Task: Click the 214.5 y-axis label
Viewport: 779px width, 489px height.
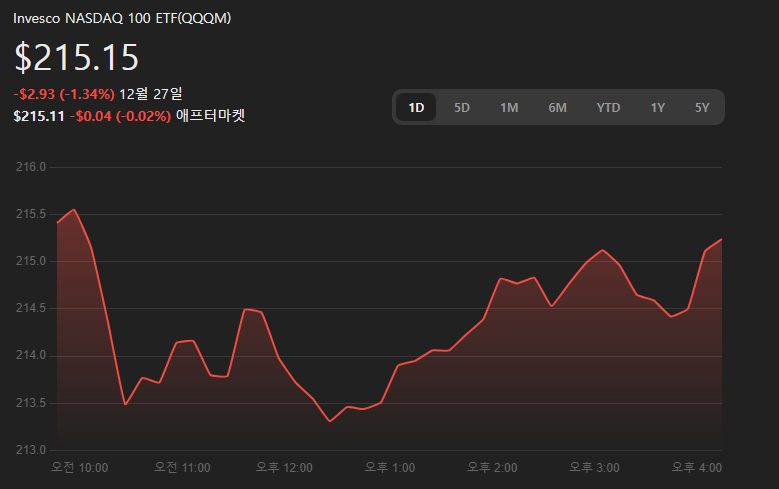Action: click(31, 308)
